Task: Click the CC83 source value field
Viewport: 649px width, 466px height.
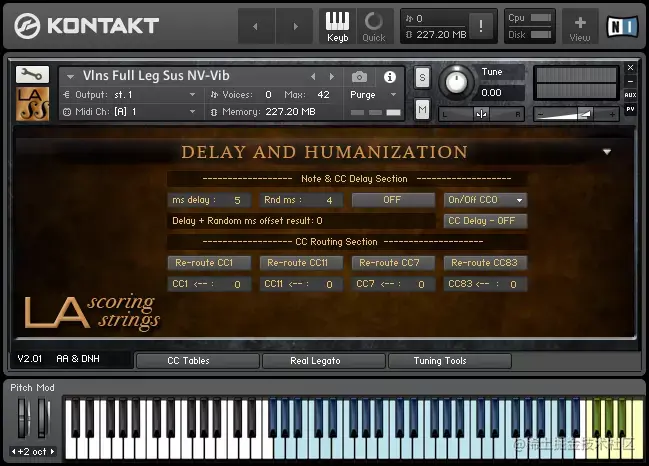Action: pyautogui.click(x=485, y=284)
